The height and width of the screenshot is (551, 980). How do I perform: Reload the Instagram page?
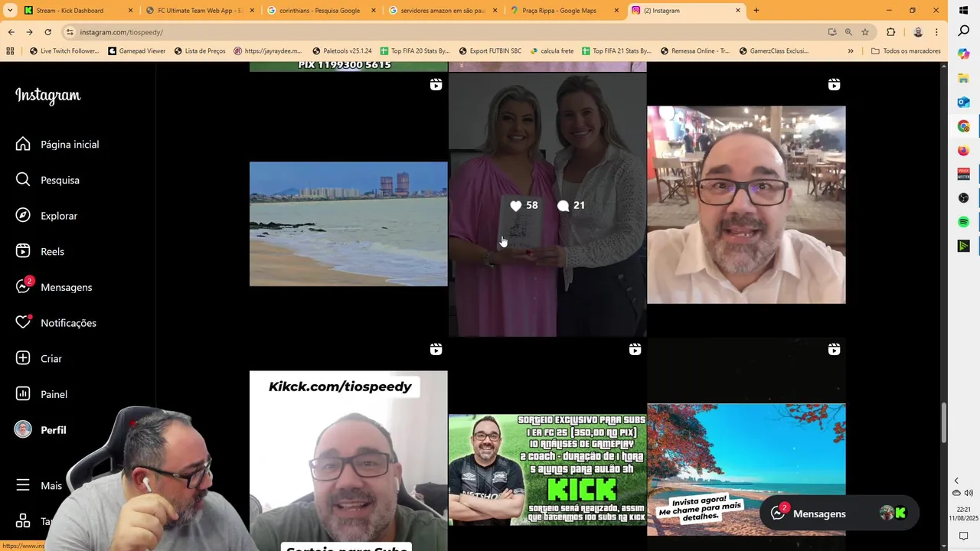point(47,32)
